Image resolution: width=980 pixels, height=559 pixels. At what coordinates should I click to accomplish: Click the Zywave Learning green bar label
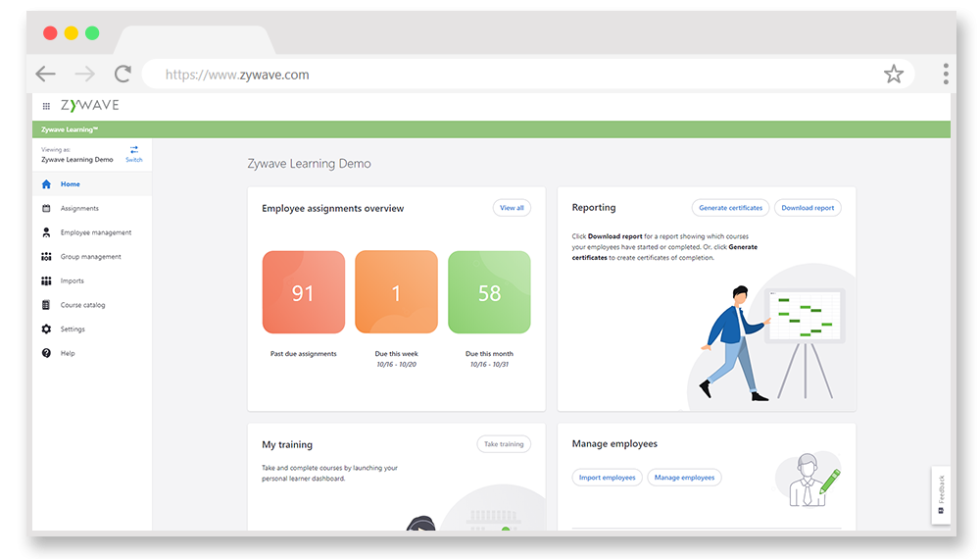[70, 129]
